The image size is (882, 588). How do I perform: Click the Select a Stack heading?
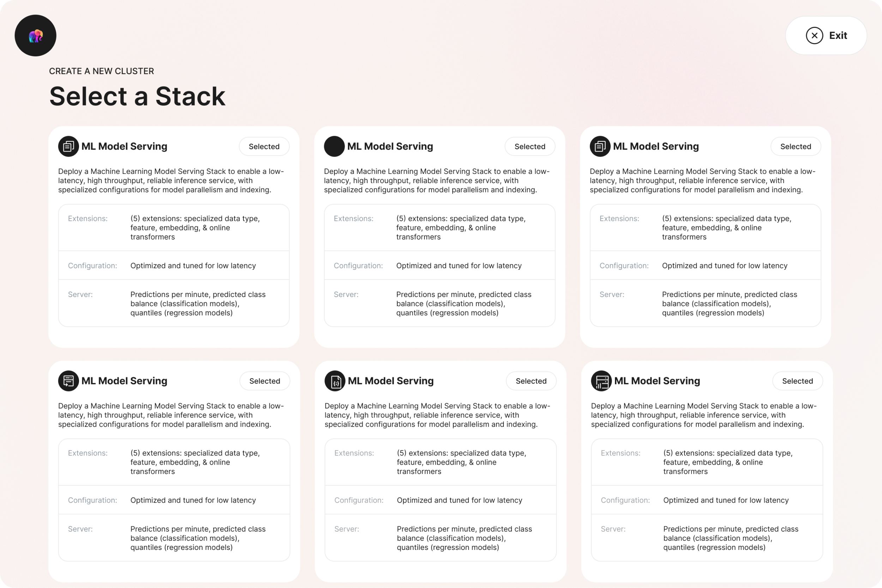[x=137, y=96]
